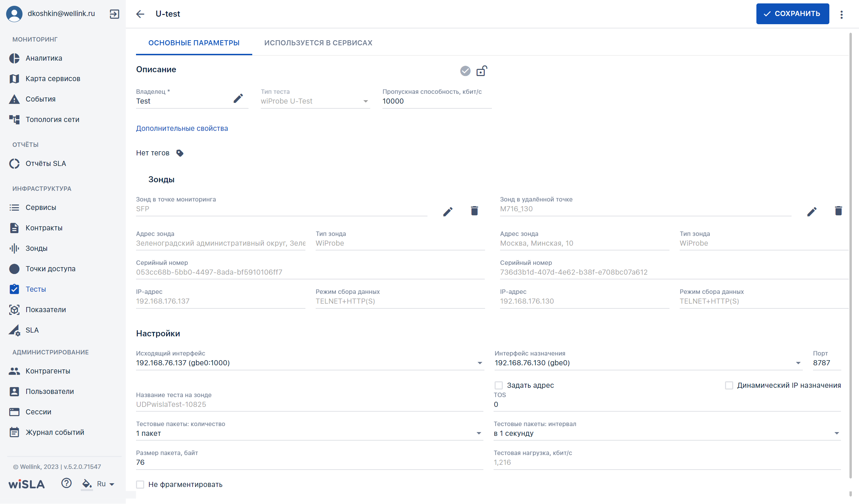Screen dimensions: 859x504
Task: Click the Порт input field with 8787
Action: click(827, 363)
